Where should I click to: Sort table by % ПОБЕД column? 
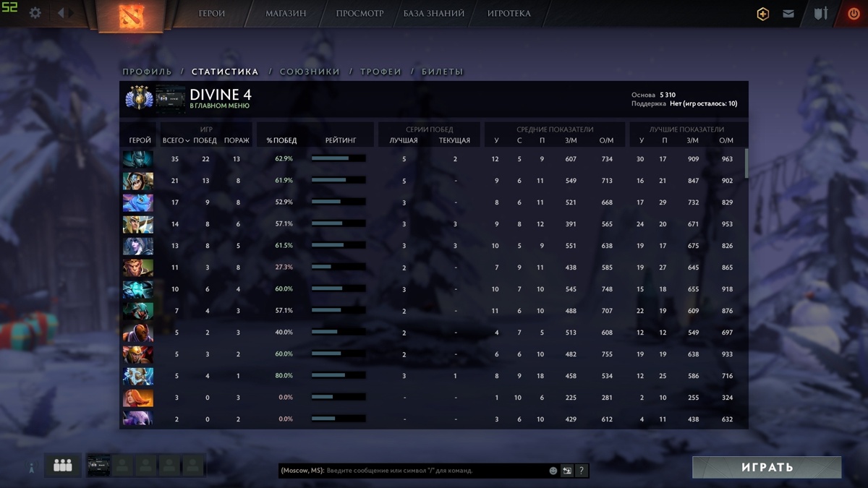click(281, 140)
